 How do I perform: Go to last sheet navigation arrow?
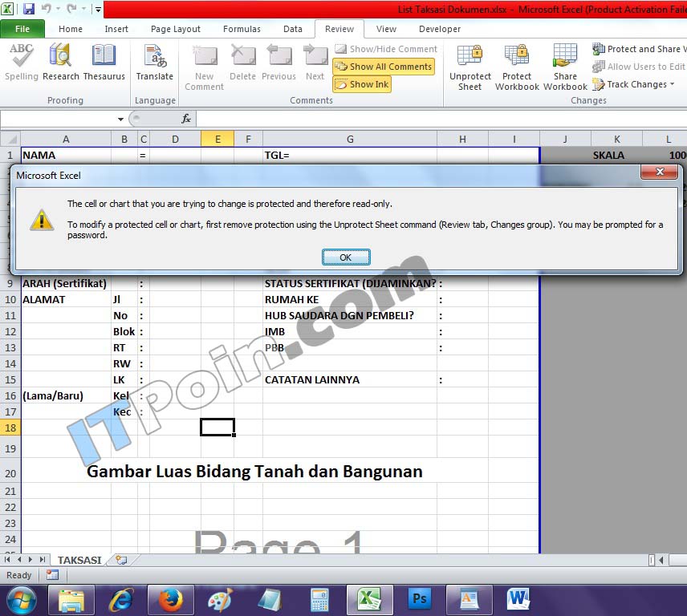click(42, 560)
